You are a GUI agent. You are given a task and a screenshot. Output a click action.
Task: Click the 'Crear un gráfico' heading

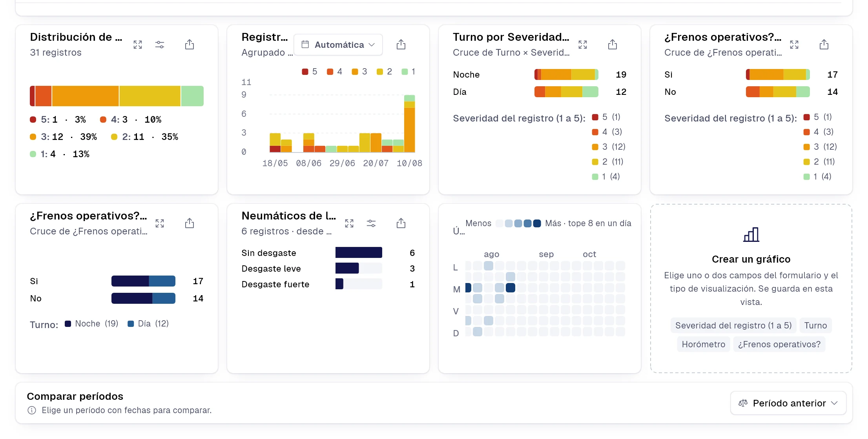751,259
